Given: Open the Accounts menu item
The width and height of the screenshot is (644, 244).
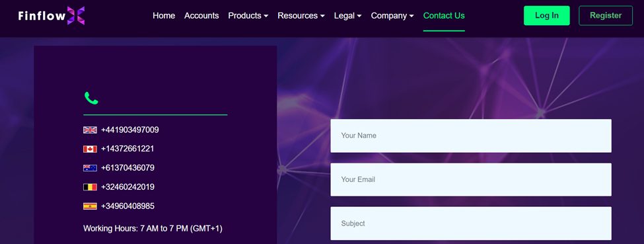Looking at the screenshot, I should [x=201, y=16].
